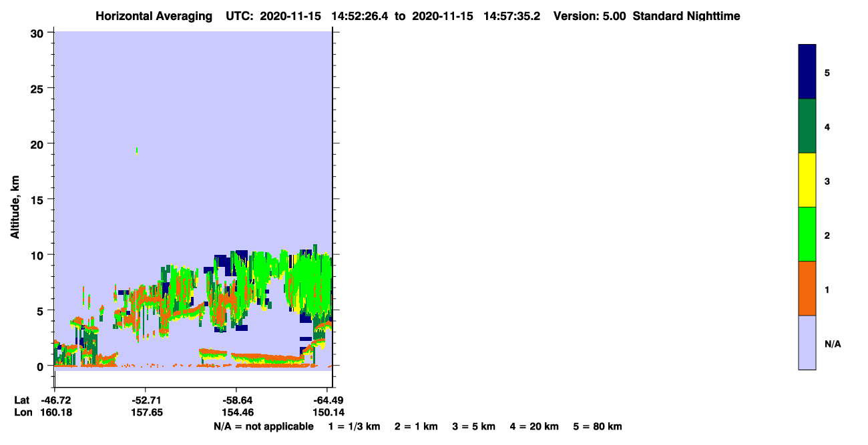
Task: Click the isolated green feature near 19 km altitude
Action: (137, 151)
